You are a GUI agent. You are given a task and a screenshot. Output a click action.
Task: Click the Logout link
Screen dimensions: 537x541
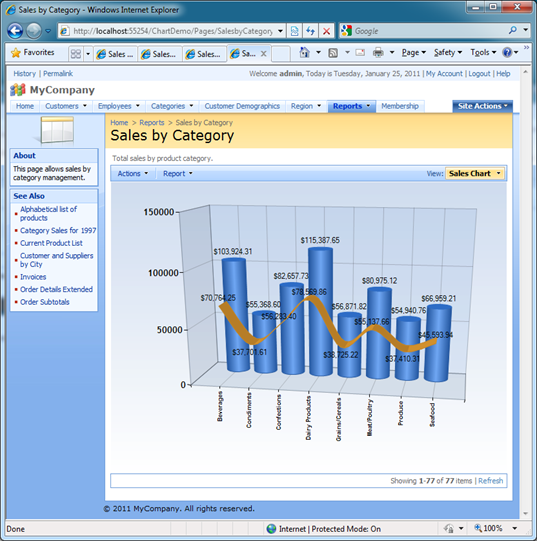[479, 73]
